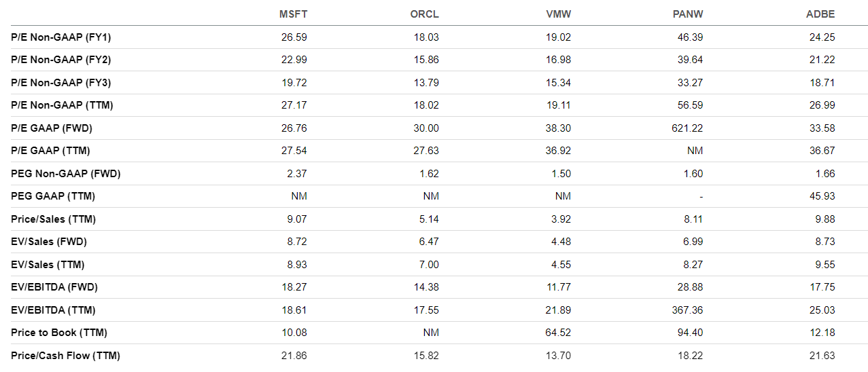Select the PEG Non-GAAP (FWD) row label
Viewport: 868px width, 372px height.
[x=65, y=174]
